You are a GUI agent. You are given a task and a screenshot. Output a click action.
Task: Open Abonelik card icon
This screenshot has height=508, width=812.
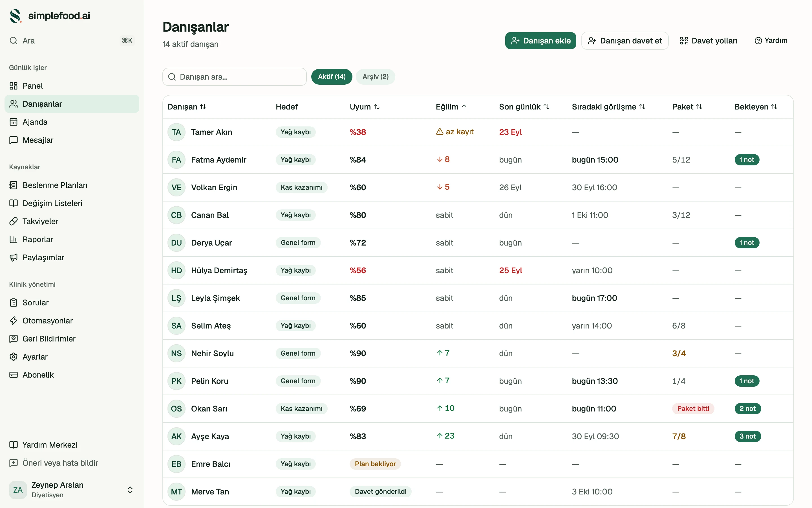[x=14, y=375]
